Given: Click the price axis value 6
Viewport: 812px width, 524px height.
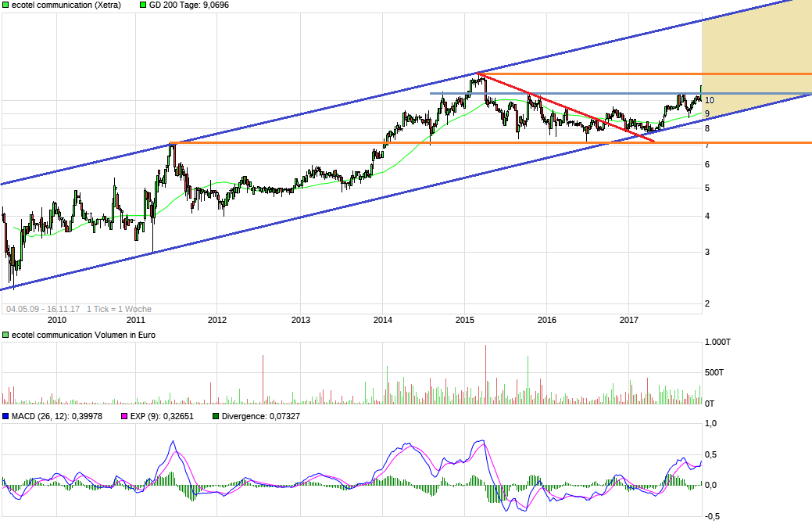Looking at the screenshot, I should [x=707, y=164].
